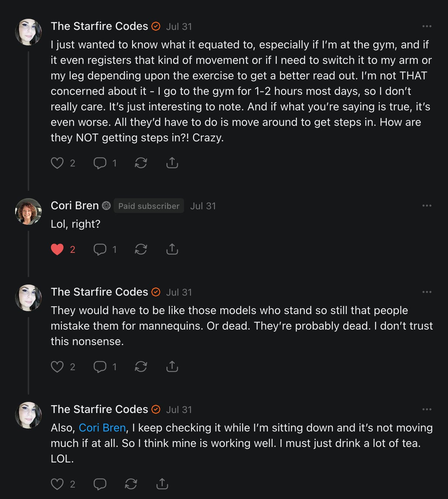Like the first Starfire Codes gym comment
Image resolution: width=448 pixels, height=499 pixels.
[57, 163]
